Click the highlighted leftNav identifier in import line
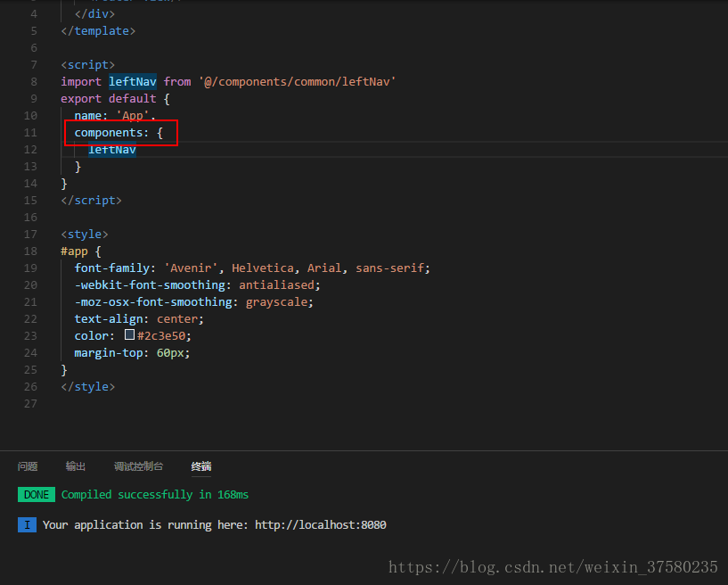The image size is (728, 585). 132,82
